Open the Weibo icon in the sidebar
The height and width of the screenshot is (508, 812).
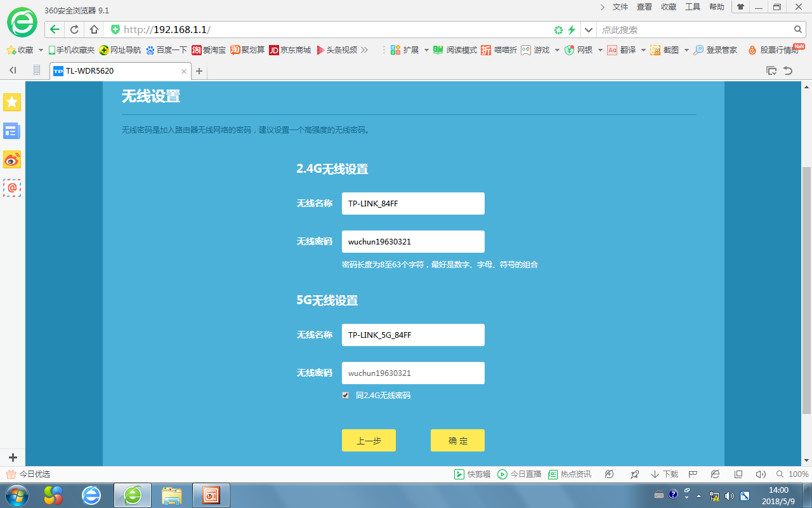[12, 159]
